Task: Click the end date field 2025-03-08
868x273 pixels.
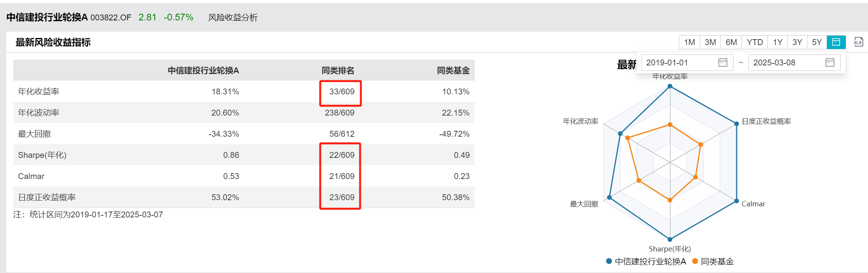Action: (x=794, y=63)
